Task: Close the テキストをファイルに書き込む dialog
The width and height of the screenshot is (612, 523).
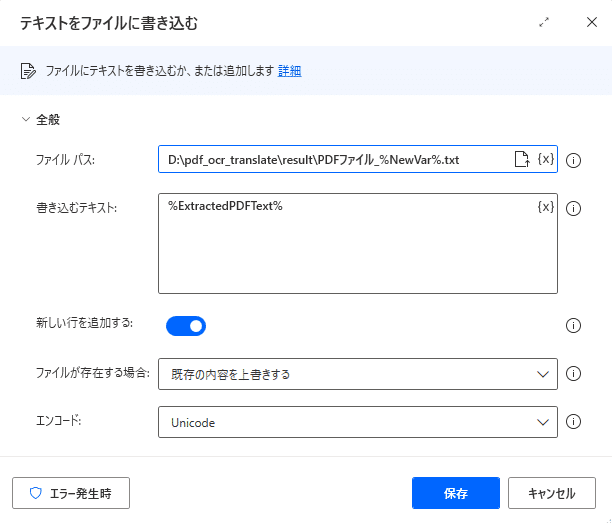Action: [x=592, y=22]
